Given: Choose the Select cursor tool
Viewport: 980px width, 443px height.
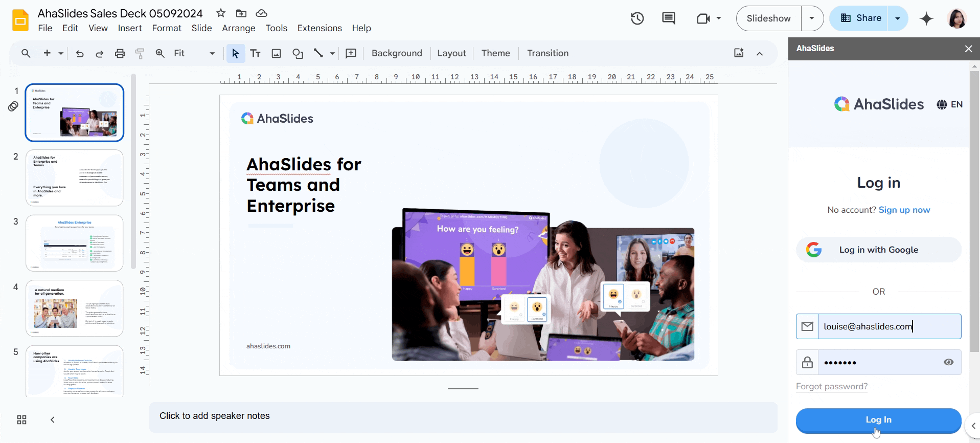Looking at the screenshot, I should point(236,53).
